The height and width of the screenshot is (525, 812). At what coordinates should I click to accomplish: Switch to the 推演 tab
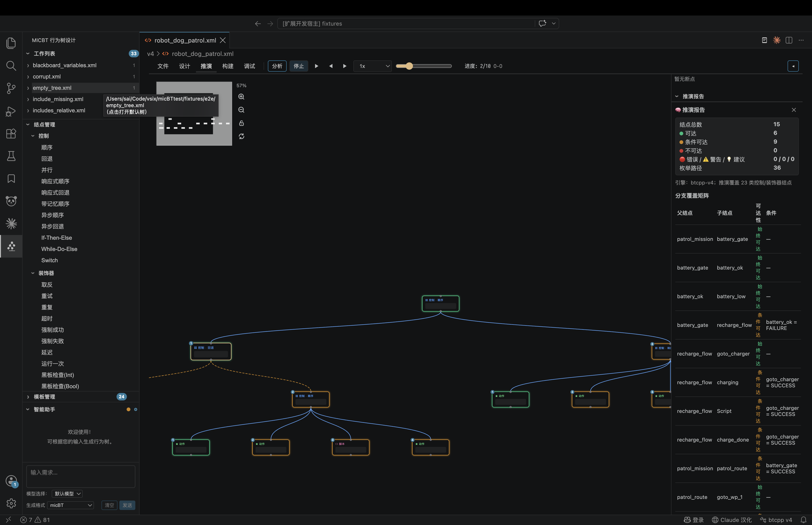[x=206, y=66]
